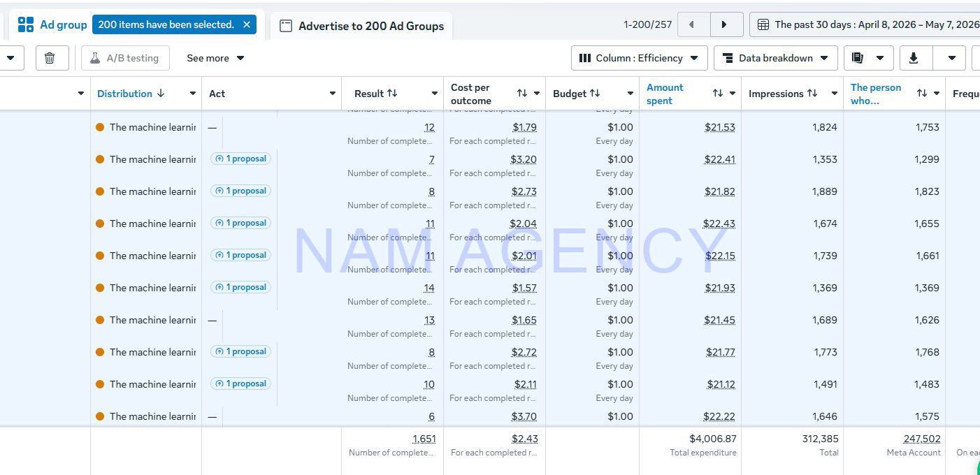Click the trash delete icon
The width and height of the screenshot is (980, 475).
(50, 58)
